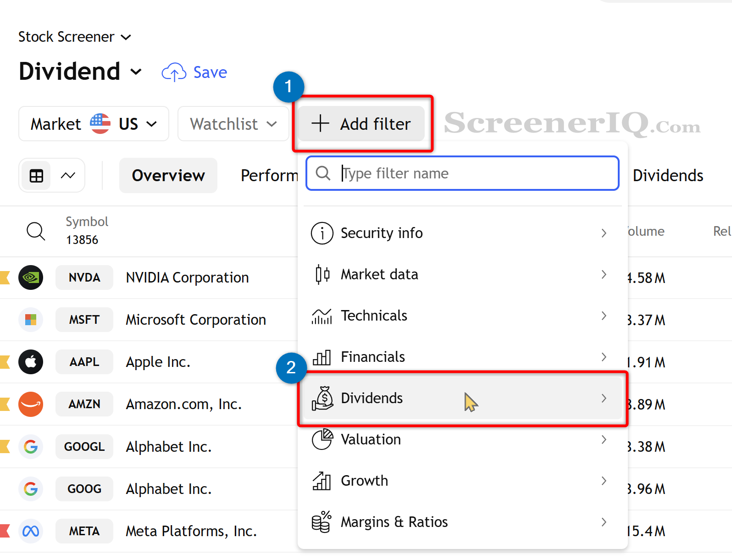Open the Watchlist dropdown

click(x=233, y=124)
